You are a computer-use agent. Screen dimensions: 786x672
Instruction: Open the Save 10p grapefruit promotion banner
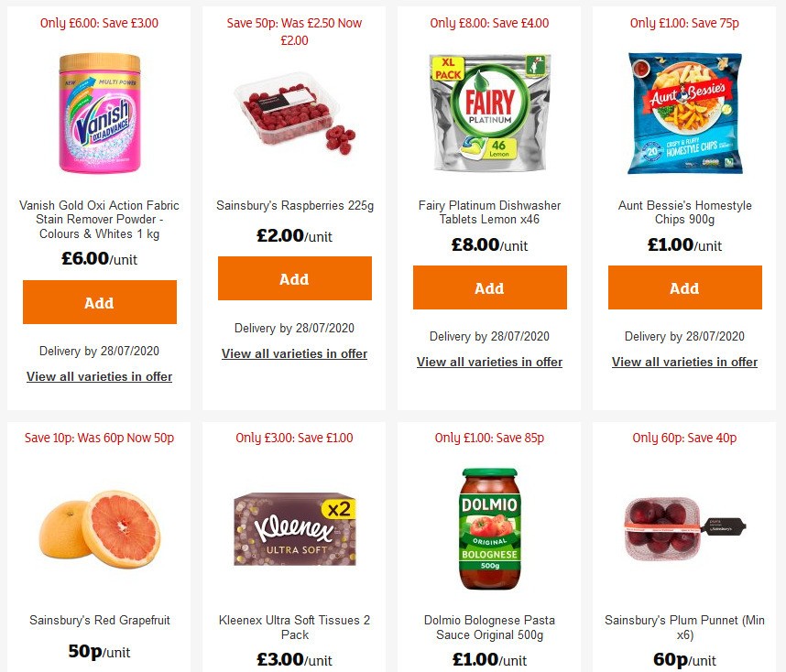(x=99, y=438)
